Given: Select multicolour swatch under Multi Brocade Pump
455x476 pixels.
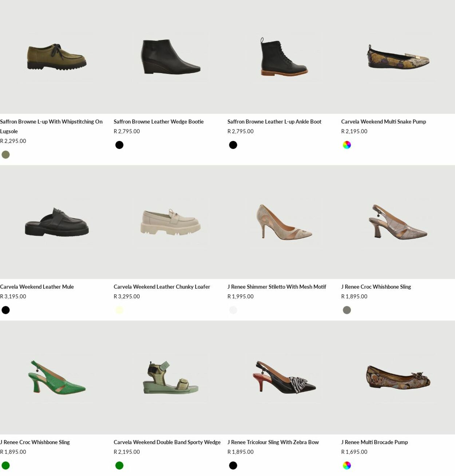Looking at the screenshot, I should coord(347,465).
